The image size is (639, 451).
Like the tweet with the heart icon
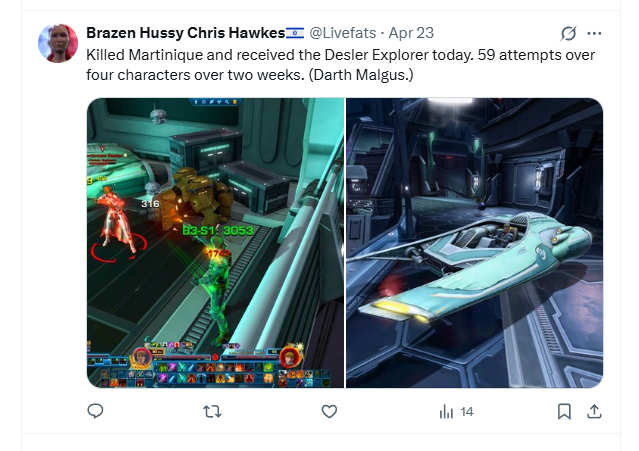[x=329, y=411]
